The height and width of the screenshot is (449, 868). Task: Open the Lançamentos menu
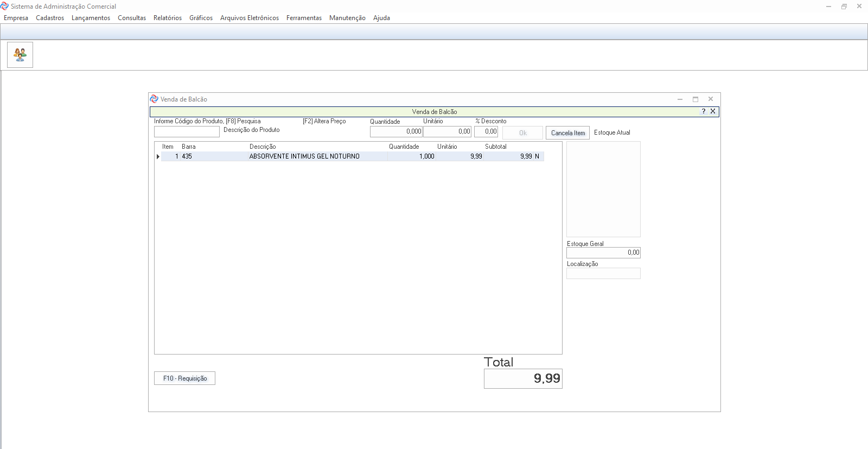(x=91, y=18)
